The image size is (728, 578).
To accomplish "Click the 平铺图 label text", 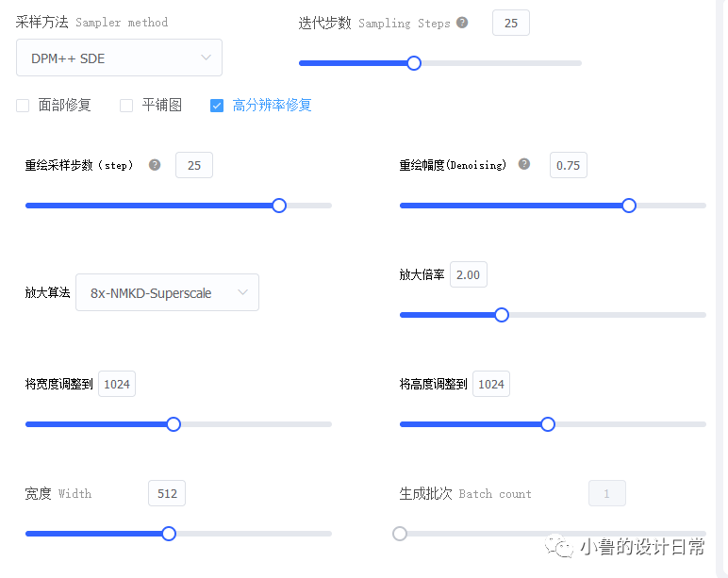I will click(161, 106).
